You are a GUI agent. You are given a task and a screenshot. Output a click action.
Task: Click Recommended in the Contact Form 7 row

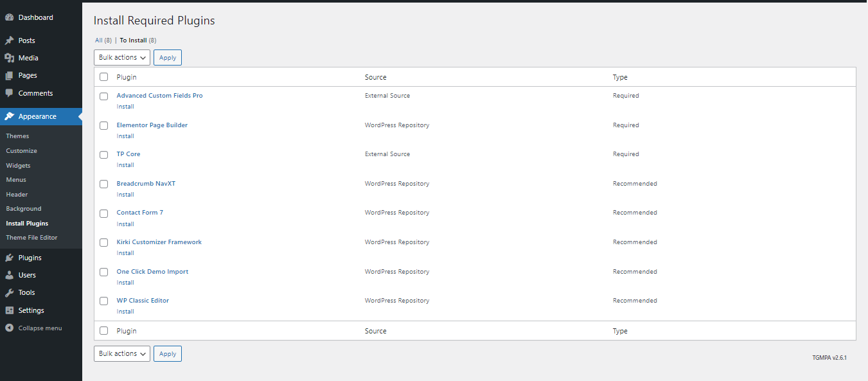pos(635,213)
